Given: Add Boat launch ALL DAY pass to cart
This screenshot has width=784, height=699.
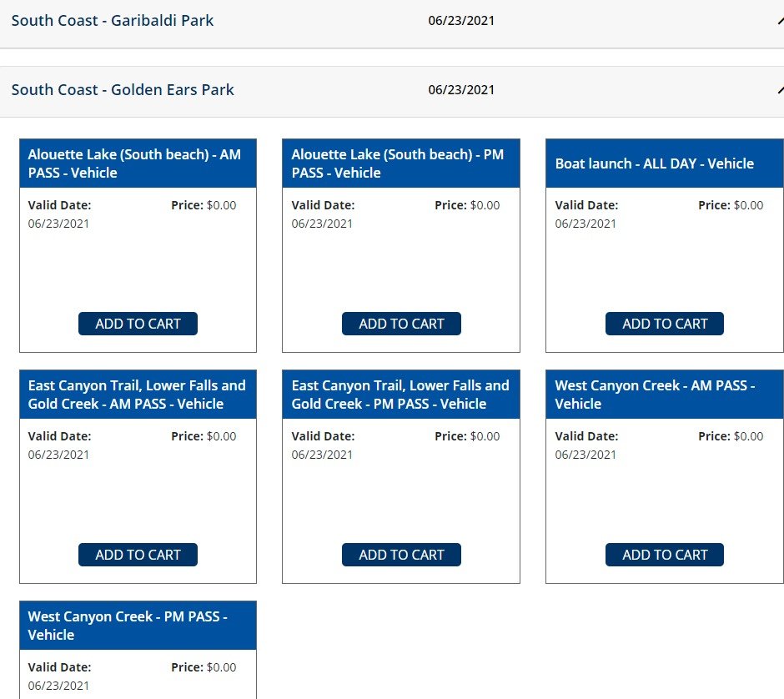Looking at the screenshot, I should [665, 324].
